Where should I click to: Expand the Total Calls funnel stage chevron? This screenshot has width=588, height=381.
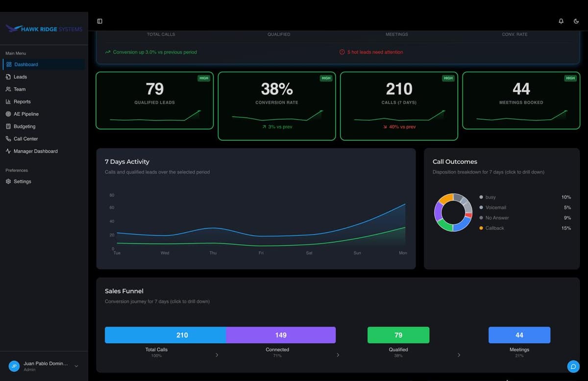[217, 355]
